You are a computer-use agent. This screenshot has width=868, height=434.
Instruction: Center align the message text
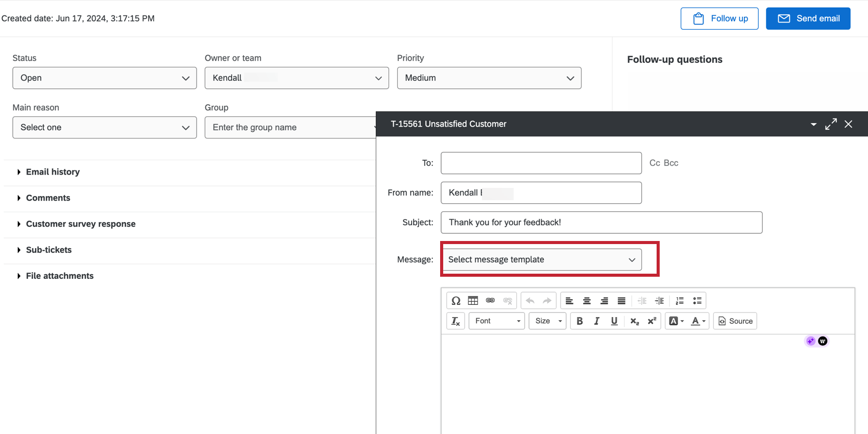click(587, 301)
